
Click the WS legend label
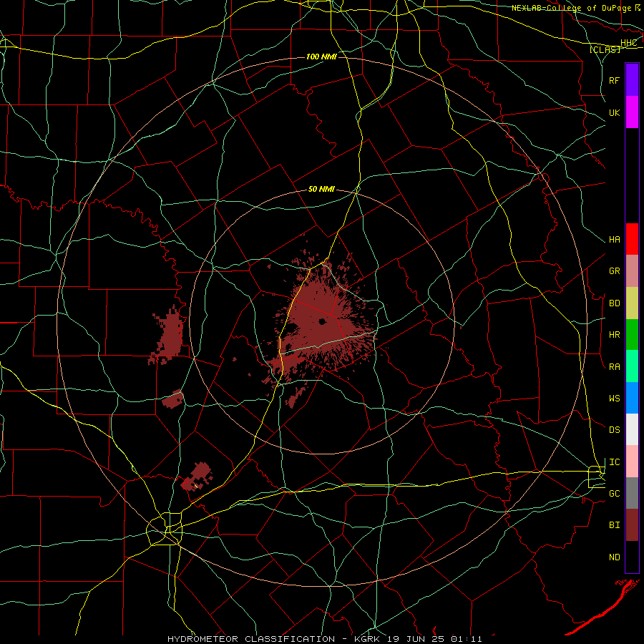[614, 399]
